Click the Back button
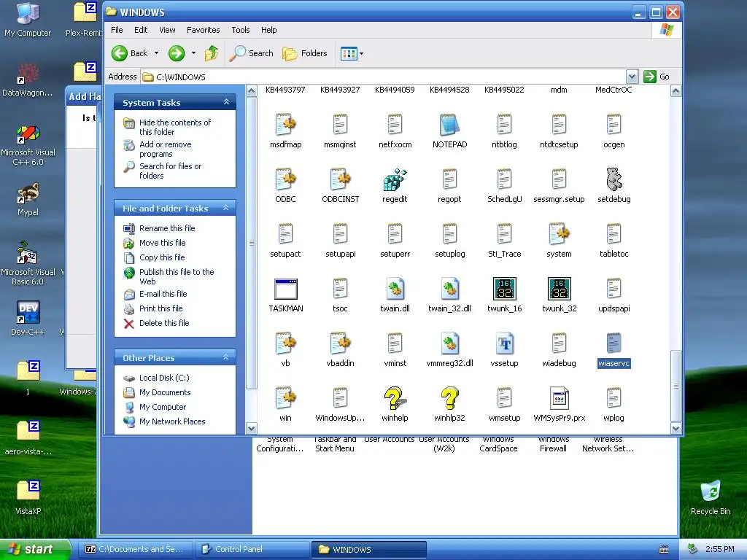The height and width of the screenshot is (560, 747). tap(130, 53)
